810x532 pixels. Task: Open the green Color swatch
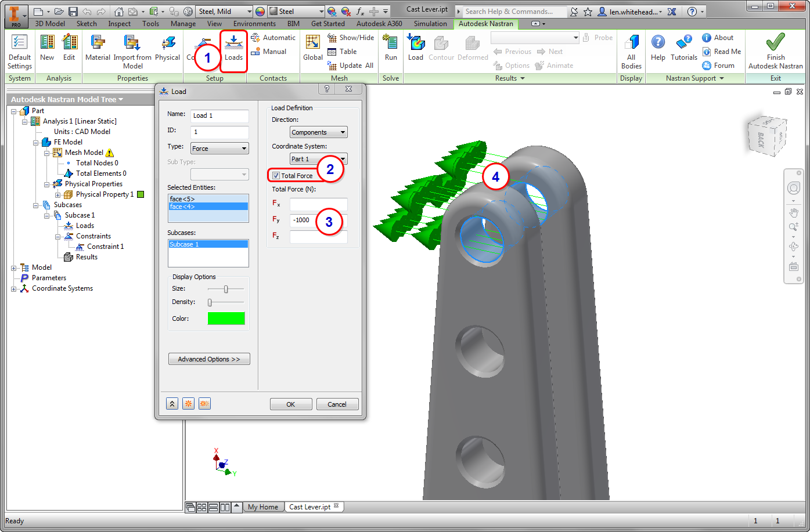click(x=226, y=319)
